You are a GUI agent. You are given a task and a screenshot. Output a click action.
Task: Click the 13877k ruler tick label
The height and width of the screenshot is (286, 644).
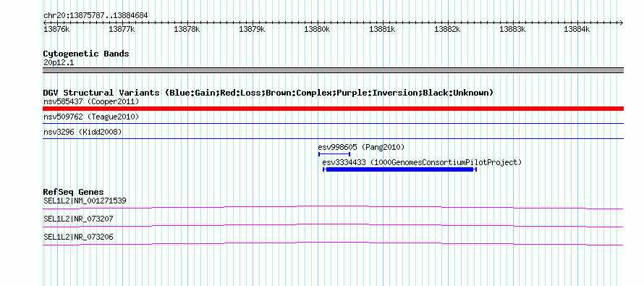click(122, 29)
